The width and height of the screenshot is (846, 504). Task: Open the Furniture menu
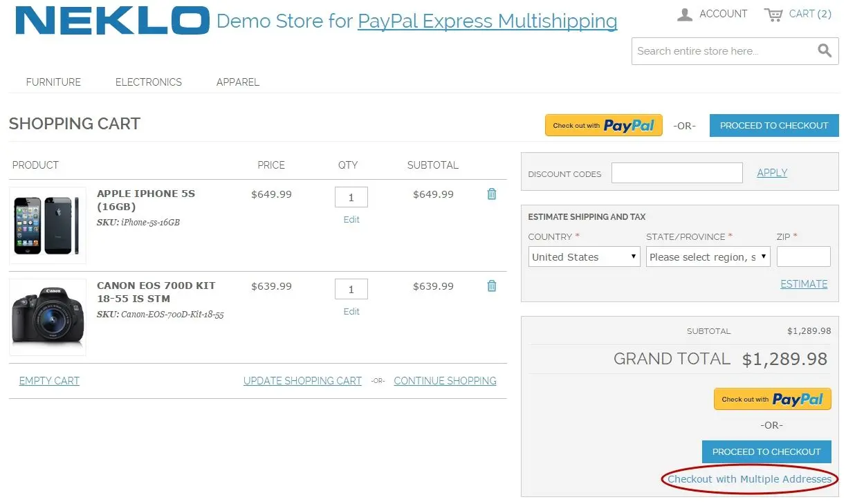click(x=53, y=82)
